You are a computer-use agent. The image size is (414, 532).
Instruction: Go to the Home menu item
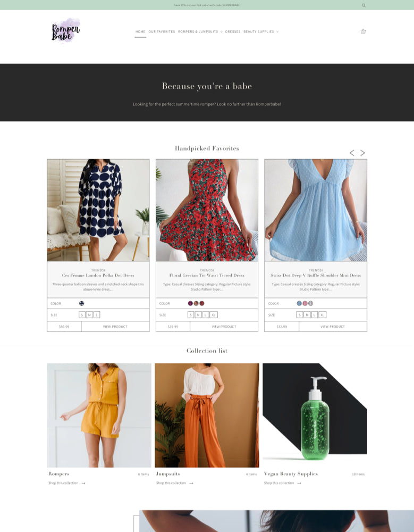click(x=140, y=32)
